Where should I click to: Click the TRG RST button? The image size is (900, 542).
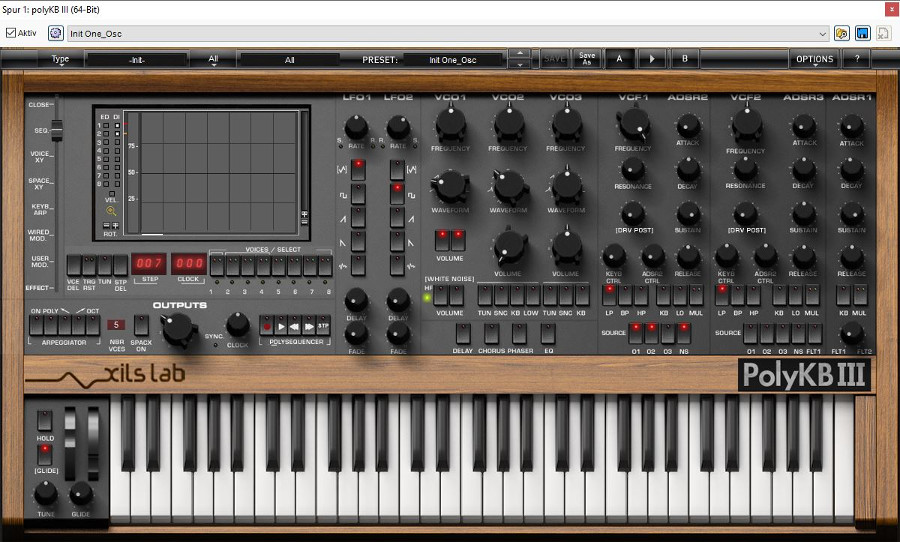pos(89,265)
